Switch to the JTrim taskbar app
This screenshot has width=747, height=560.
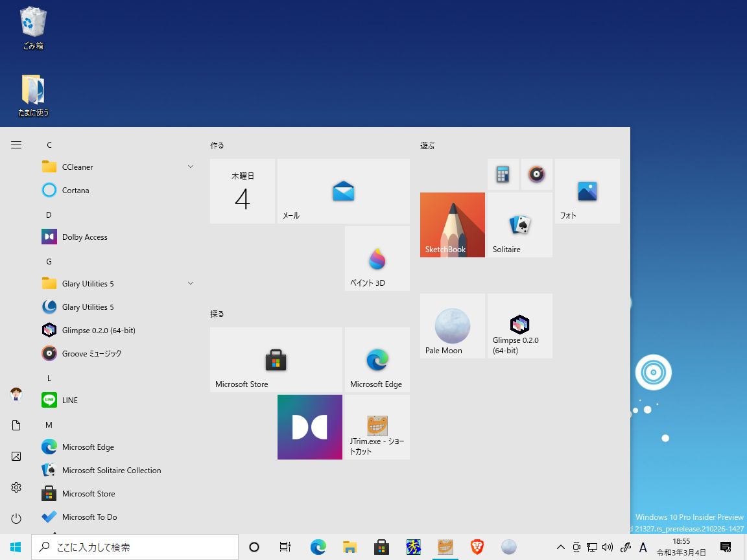coord(445,547)
